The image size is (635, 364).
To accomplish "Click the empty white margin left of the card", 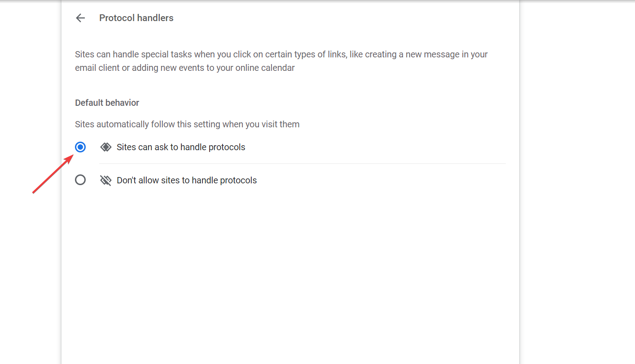I will coord(31,269).
